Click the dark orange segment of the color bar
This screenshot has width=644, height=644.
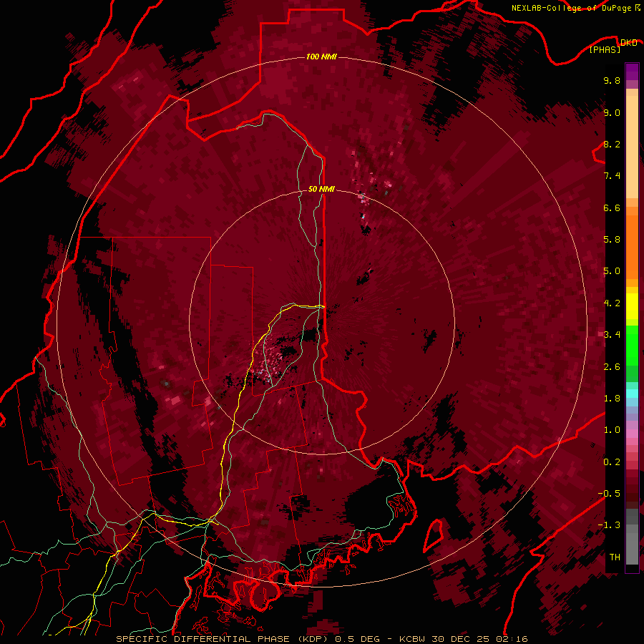(632, 247)
